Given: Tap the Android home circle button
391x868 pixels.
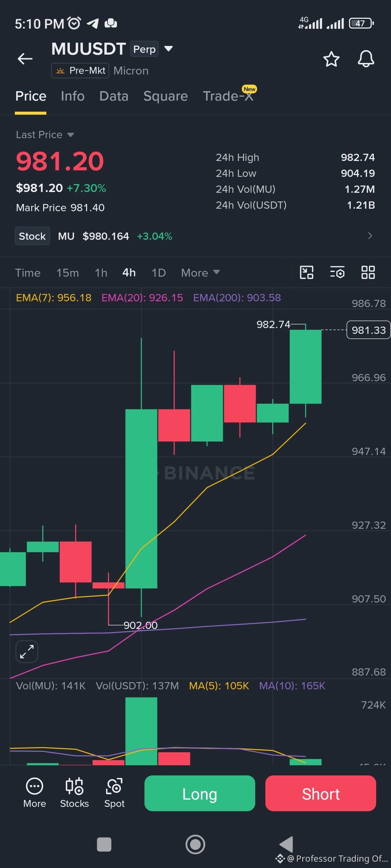Looking at the screenshot, I should 195,844.
